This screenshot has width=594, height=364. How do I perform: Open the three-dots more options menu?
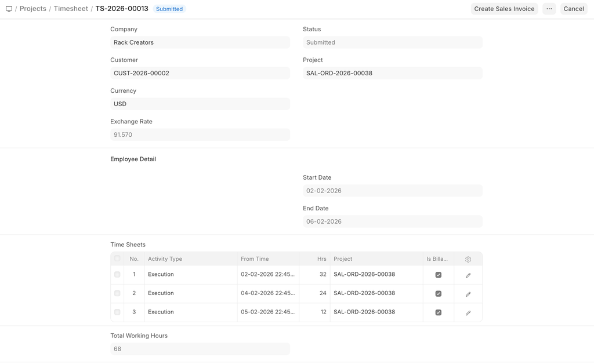(x=549, y=9)
